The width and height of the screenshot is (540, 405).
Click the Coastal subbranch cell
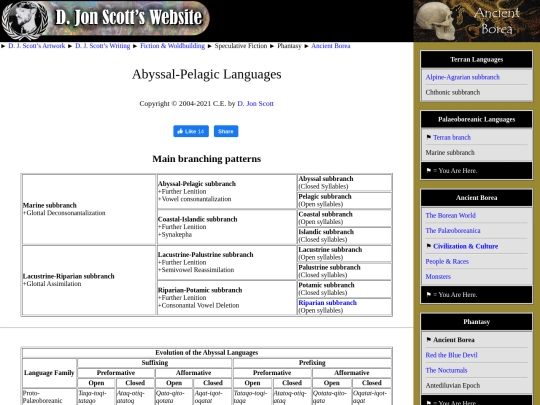coord(344,218)
